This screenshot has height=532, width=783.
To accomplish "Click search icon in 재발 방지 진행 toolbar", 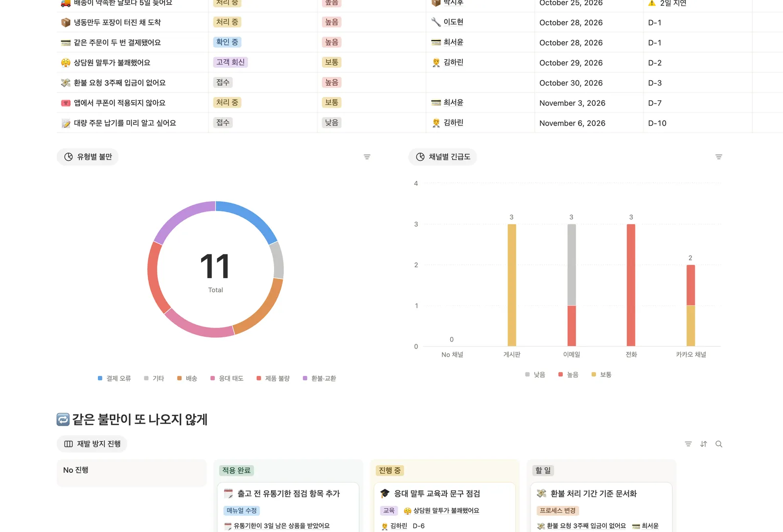I will coord(718,444).
